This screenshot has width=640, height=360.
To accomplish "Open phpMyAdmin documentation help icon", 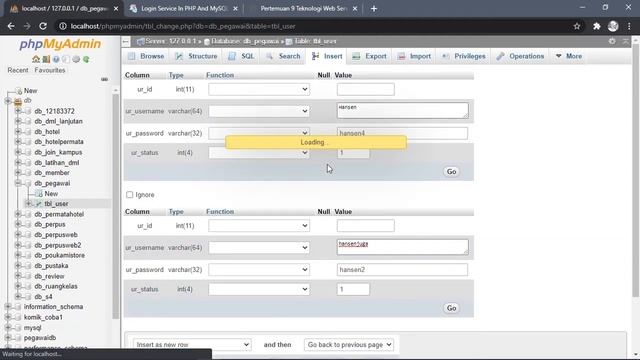I will coord(56,59).
